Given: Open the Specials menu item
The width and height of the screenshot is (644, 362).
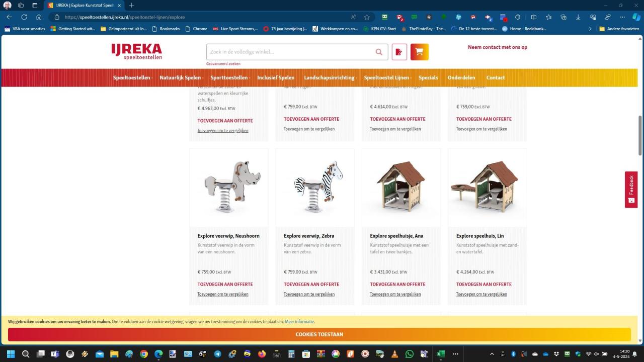Looking at the screenshot, I should 428,78.
